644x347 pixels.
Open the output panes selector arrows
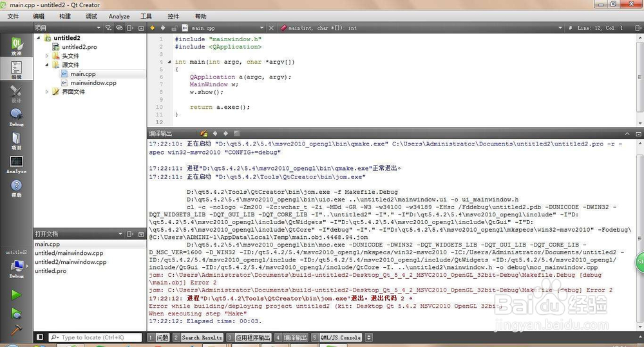pos(369,337)
